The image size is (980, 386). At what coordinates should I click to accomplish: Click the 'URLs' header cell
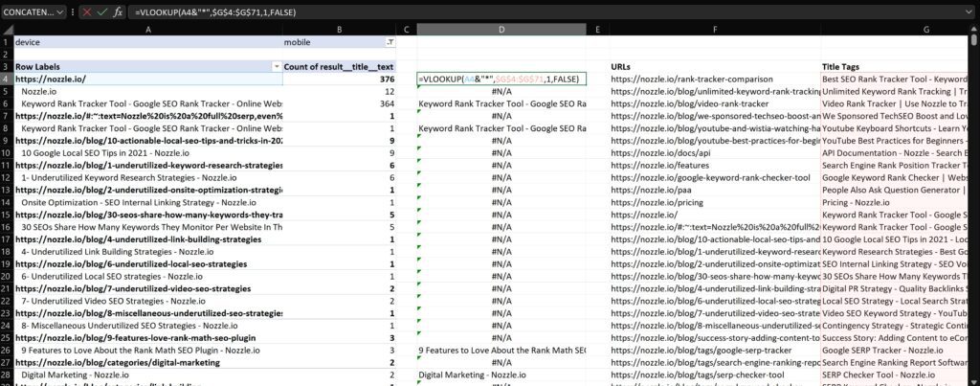715,66
